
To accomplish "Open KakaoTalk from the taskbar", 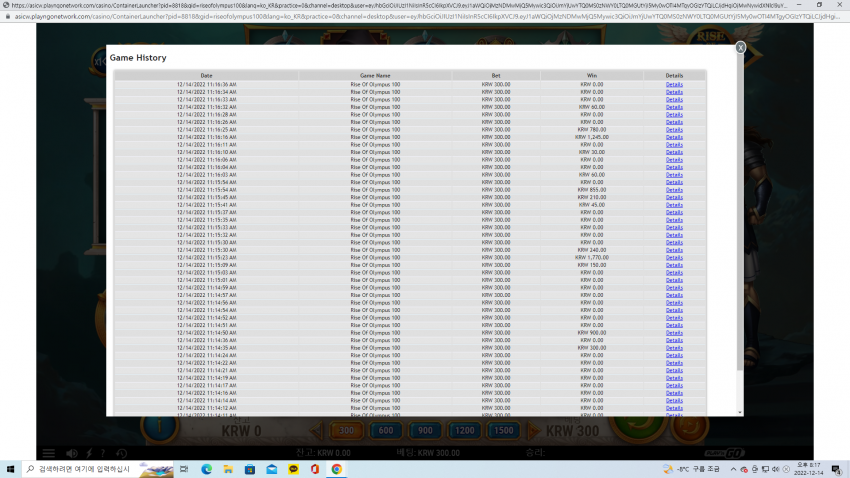I will [293, 469].
